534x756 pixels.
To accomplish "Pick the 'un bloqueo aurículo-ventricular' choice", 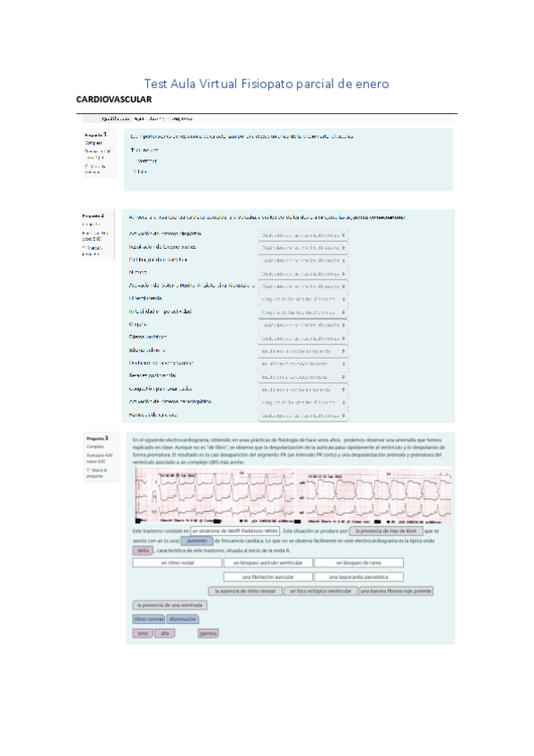I will click(x=268, y=563).
